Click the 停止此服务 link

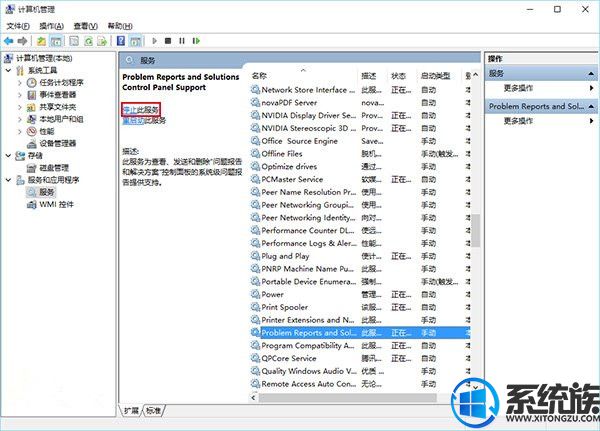pos(140,110)
